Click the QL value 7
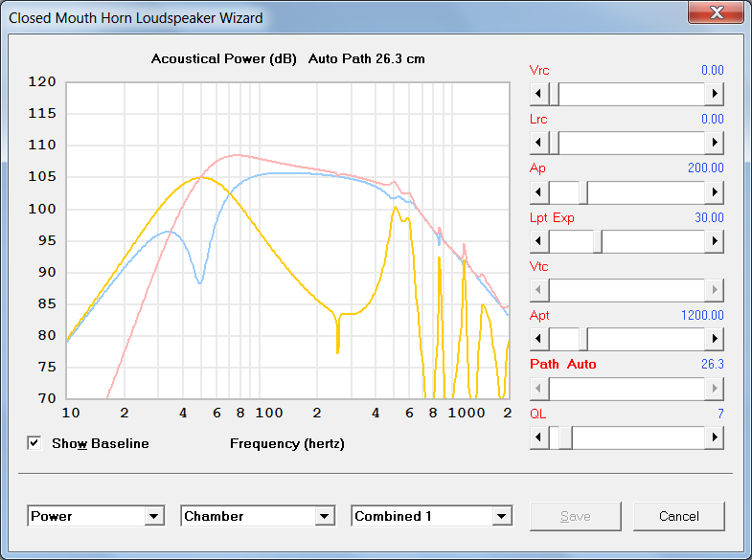 click(x=720, y=414)
